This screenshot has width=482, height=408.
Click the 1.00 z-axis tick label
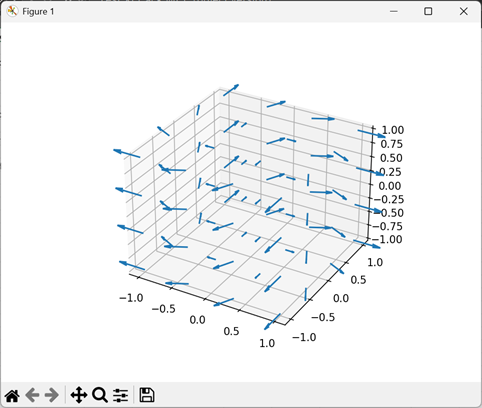point(392,130)
